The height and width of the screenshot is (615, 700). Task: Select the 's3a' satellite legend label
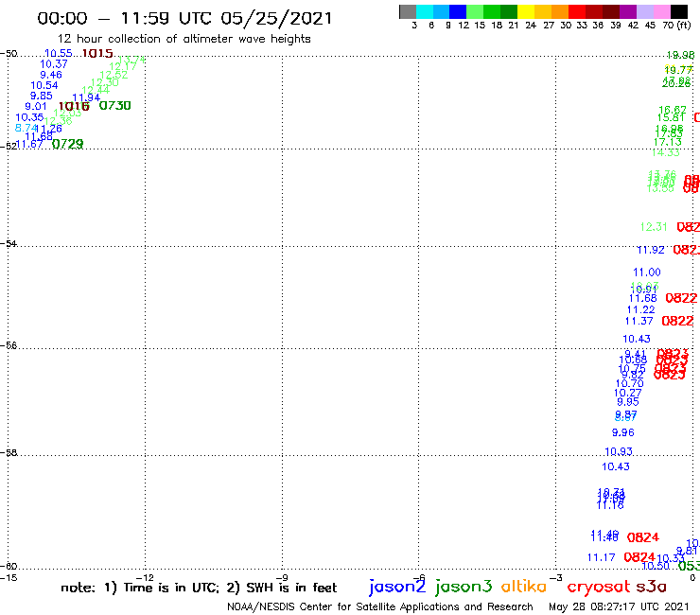pyautogui.click(x=651, y=587)
